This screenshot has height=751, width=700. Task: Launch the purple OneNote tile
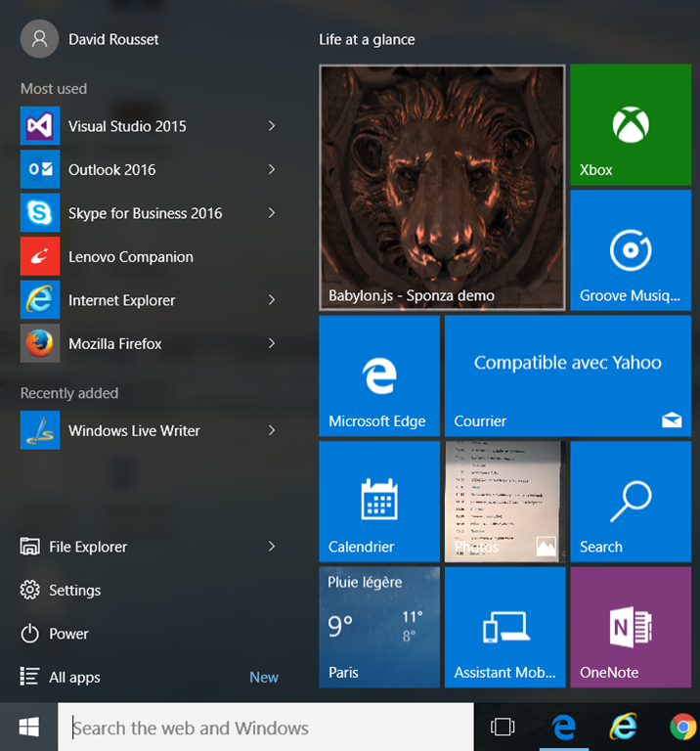pyautogui.click(x=631, y=628)
